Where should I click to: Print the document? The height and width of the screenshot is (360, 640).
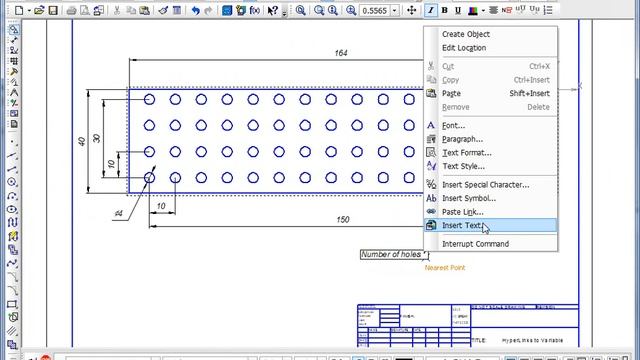[x=71, y=11]
